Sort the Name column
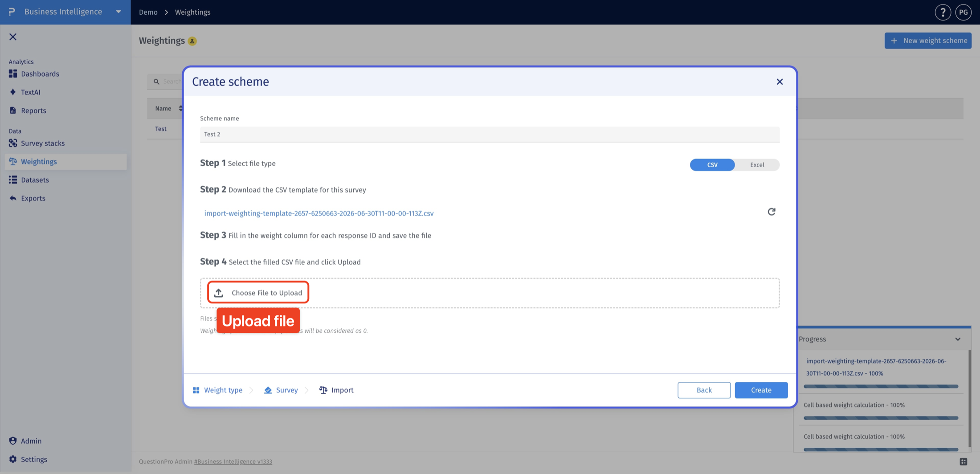This screenshot has height=474, width=980. (x=180, y=108)
